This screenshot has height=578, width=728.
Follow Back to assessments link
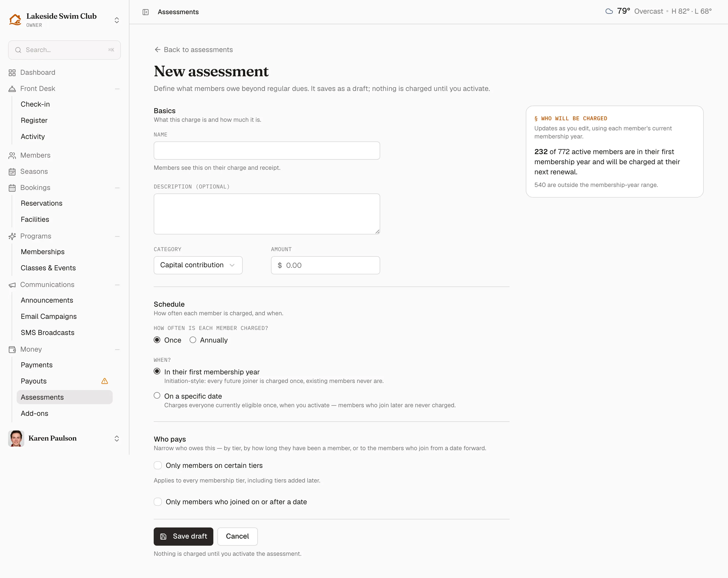[x=193, y=50]
